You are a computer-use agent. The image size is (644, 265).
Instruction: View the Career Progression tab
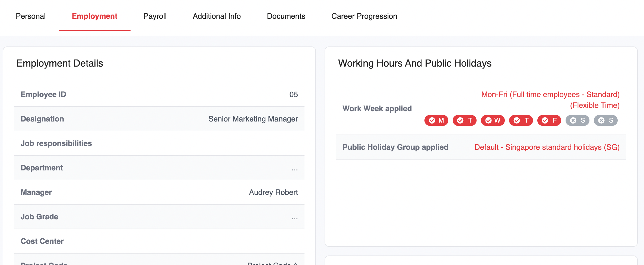click(364, 16)
